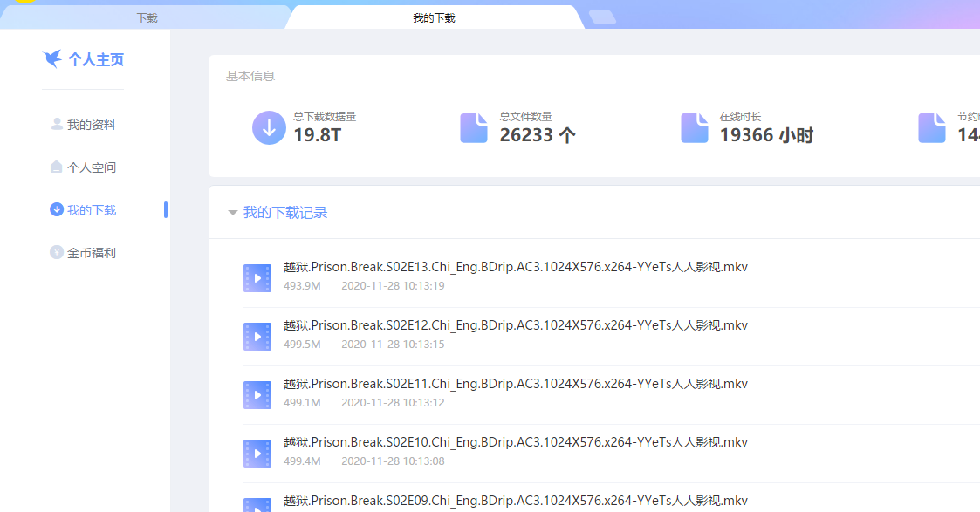Viewport: 980px width, 512px height.
Task: Switch to the 下载 tab
Action: tap(147, 17)
